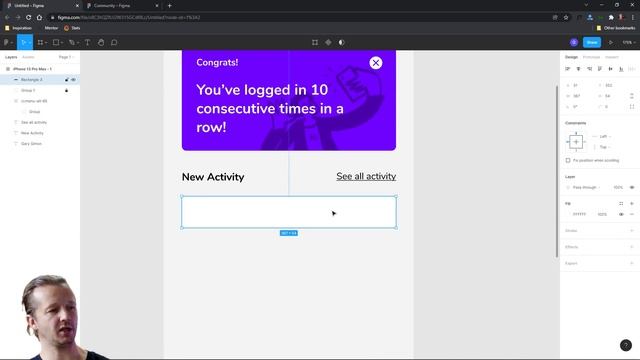Click independent corners icon
Image resolution: width=640 pixels, height=360 pixels.
coord(632,107)
